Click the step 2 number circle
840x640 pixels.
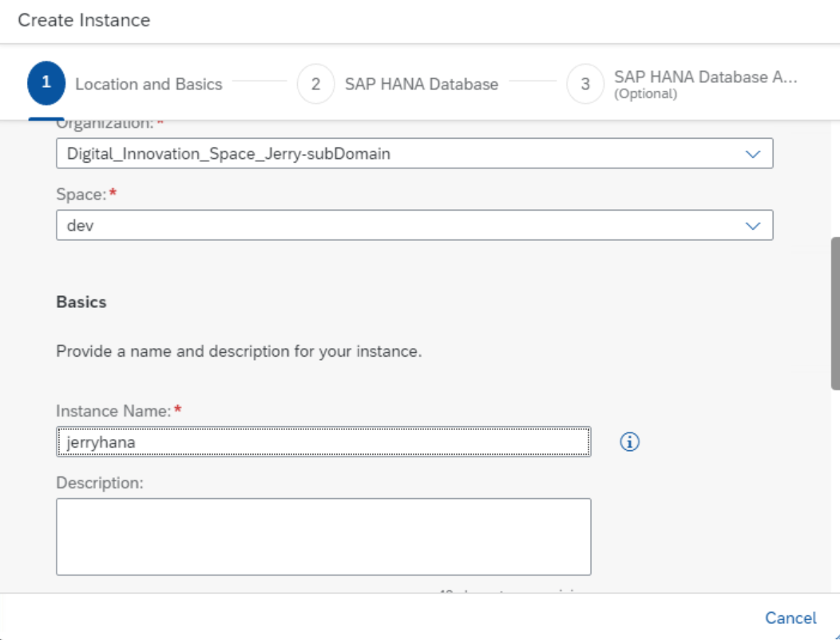[x=315, y=84]
